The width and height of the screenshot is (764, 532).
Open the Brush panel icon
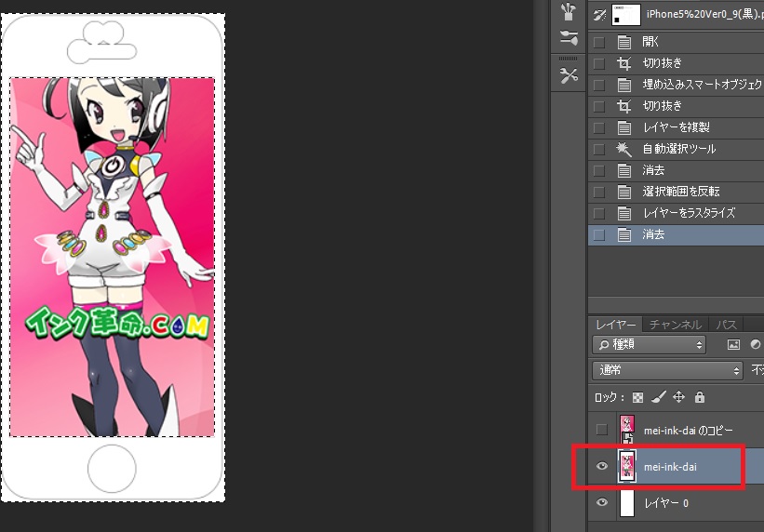pos(569,11)
